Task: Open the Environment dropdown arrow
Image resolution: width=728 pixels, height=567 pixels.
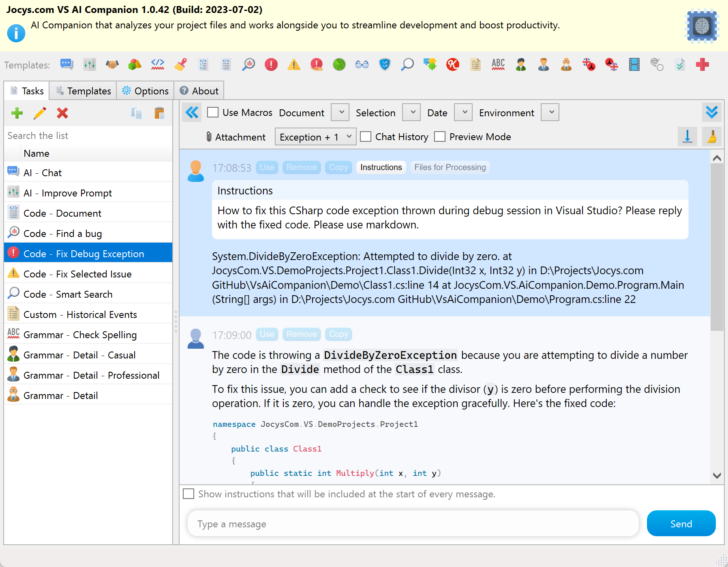Action: click(550, 112)
